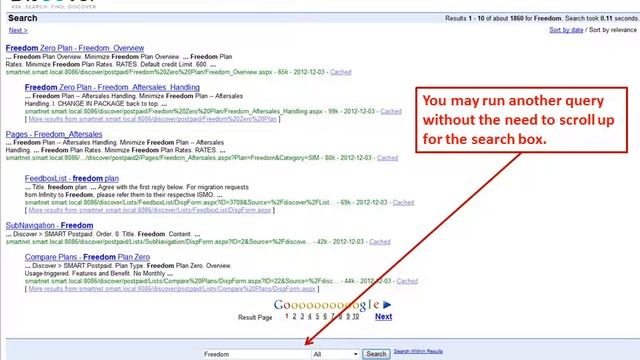Go to result page 5

317,316
